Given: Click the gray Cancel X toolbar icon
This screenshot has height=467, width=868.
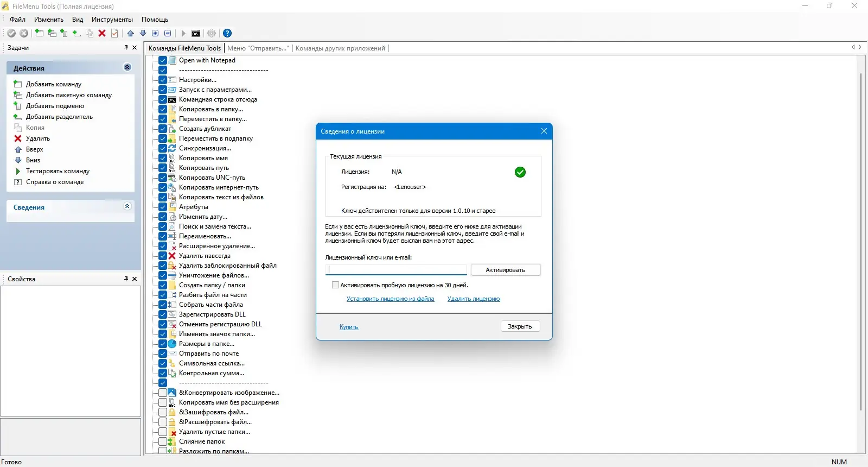Looking at the screenshot, I should 24,33.
